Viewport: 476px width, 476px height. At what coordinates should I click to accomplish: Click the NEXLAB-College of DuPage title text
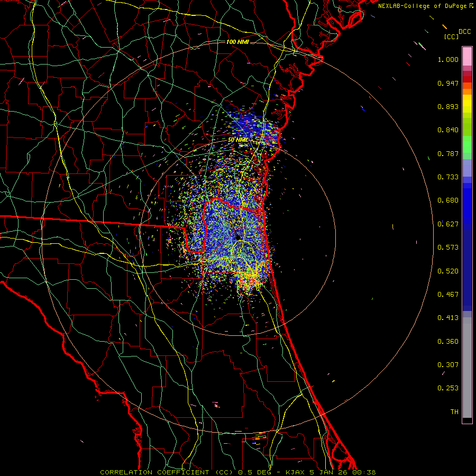[x=426, y=6]
